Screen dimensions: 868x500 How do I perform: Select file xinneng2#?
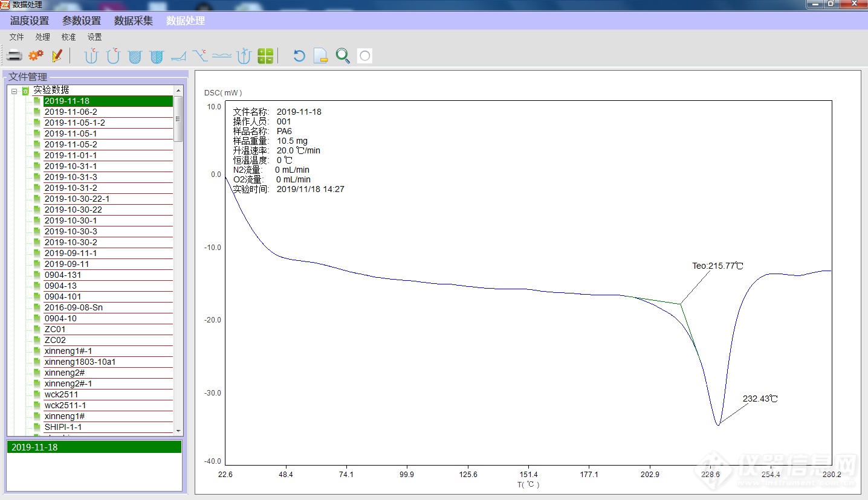[108, 373]
